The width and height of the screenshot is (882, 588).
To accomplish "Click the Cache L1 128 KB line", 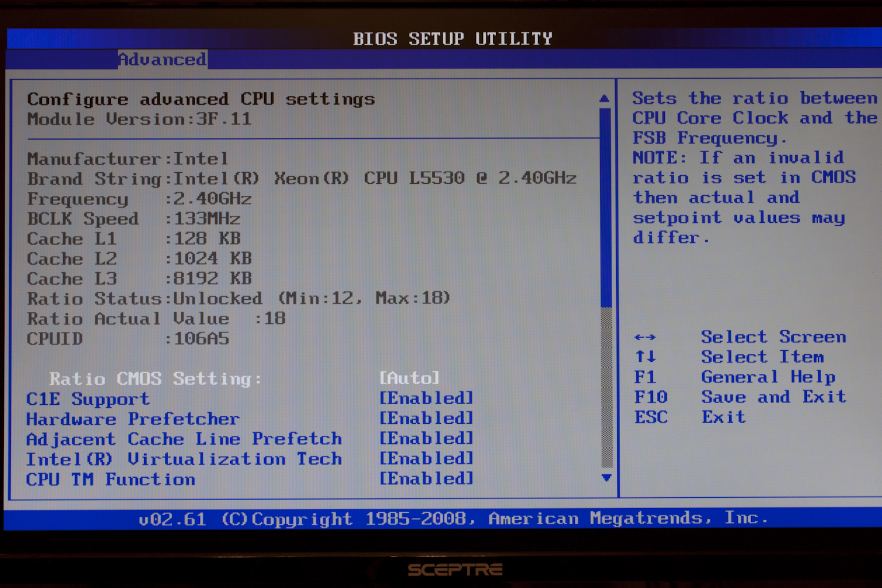I will click(133, 239).
